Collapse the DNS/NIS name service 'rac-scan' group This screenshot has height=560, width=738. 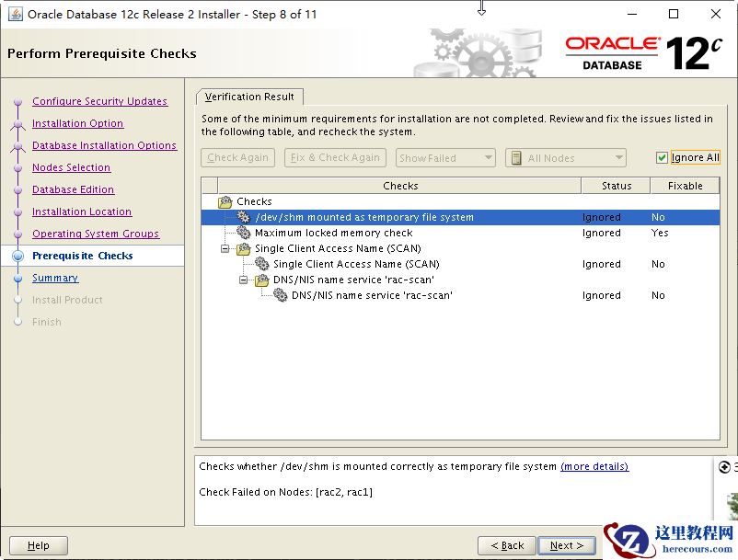point(243,280)
